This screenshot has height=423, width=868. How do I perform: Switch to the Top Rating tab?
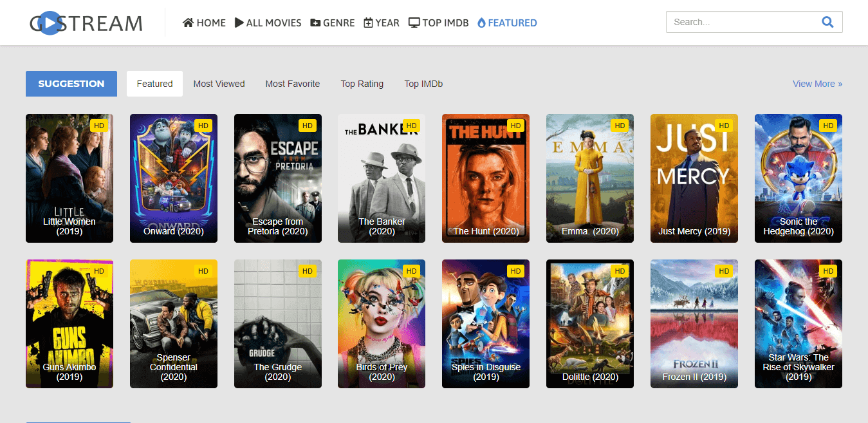click(x=362, y=84)
